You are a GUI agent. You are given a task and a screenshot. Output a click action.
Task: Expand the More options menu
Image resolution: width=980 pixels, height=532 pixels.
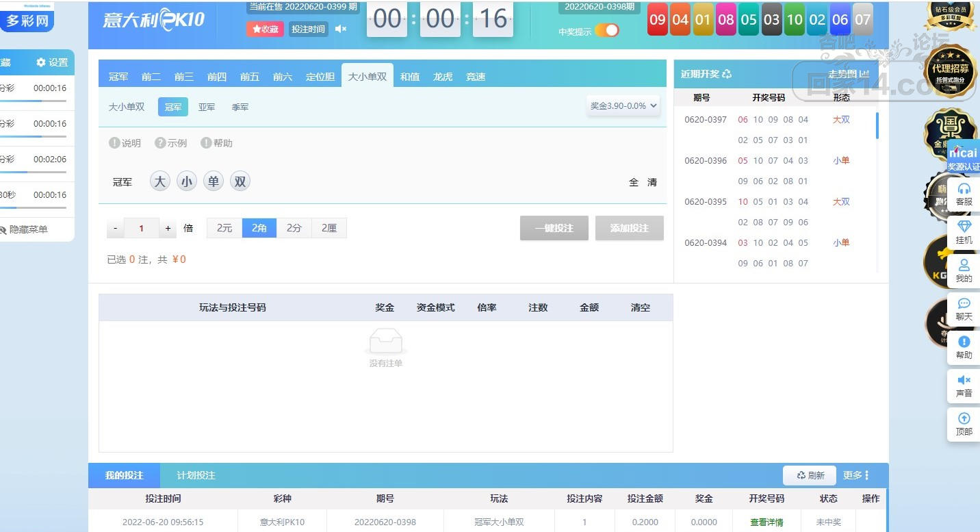[856, 475]
